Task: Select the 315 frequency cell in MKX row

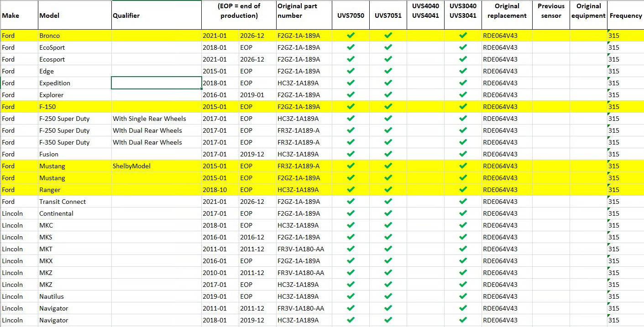Action: (626, 261)
